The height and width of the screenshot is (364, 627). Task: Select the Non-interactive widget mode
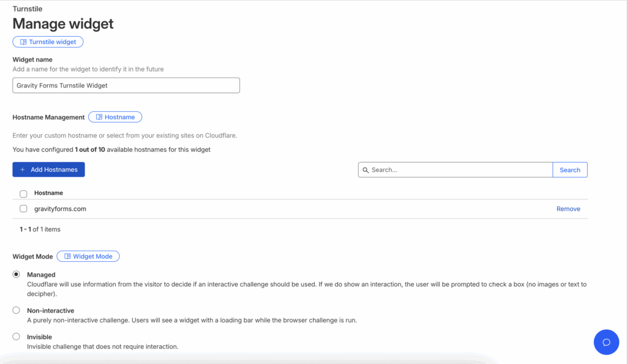16,310
